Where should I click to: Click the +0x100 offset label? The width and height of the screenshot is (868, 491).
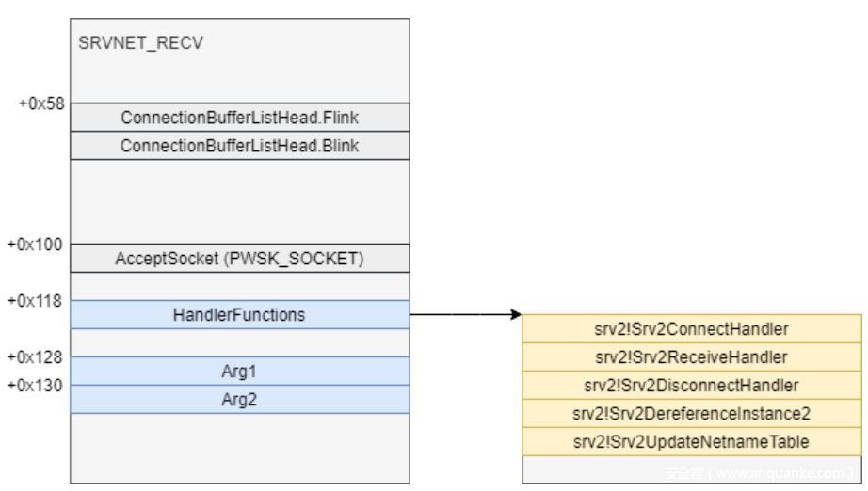(x=35, y=245)
